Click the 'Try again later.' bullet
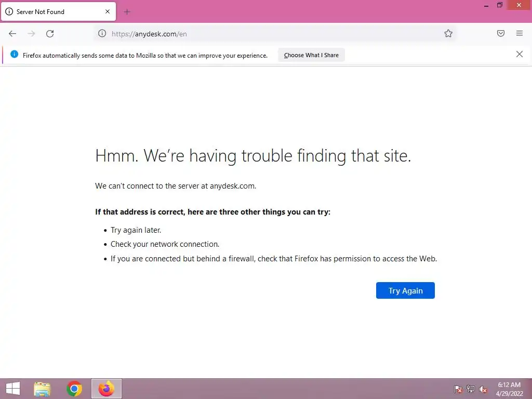This screenshot has width=532, height=399. (136, 230)
